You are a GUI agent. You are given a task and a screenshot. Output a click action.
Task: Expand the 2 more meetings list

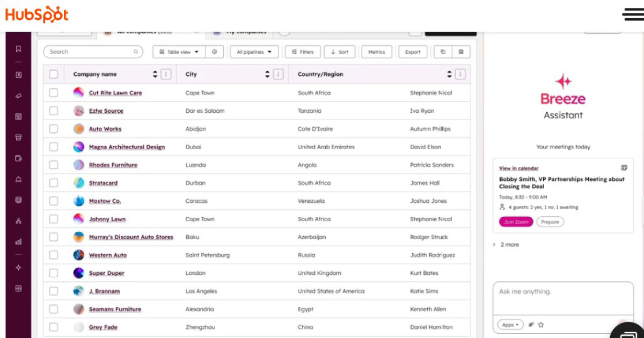[x=506, y=245]
